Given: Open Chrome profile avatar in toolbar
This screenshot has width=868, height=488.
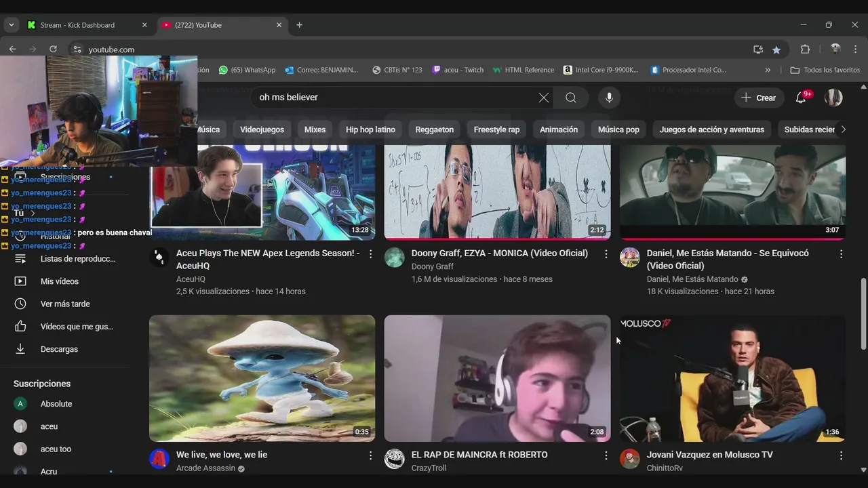Looking at the screenshot, I should coord(835,49).
